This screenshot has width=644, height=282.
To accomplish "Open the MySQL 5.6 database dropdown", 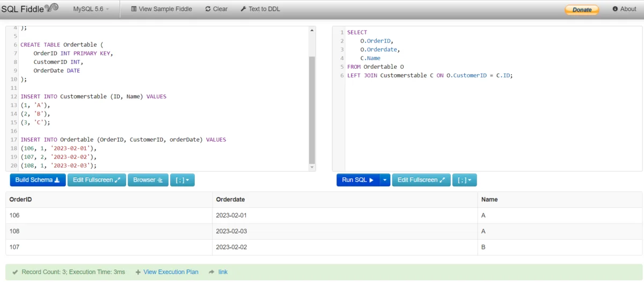I will click(x=91, y=9).
